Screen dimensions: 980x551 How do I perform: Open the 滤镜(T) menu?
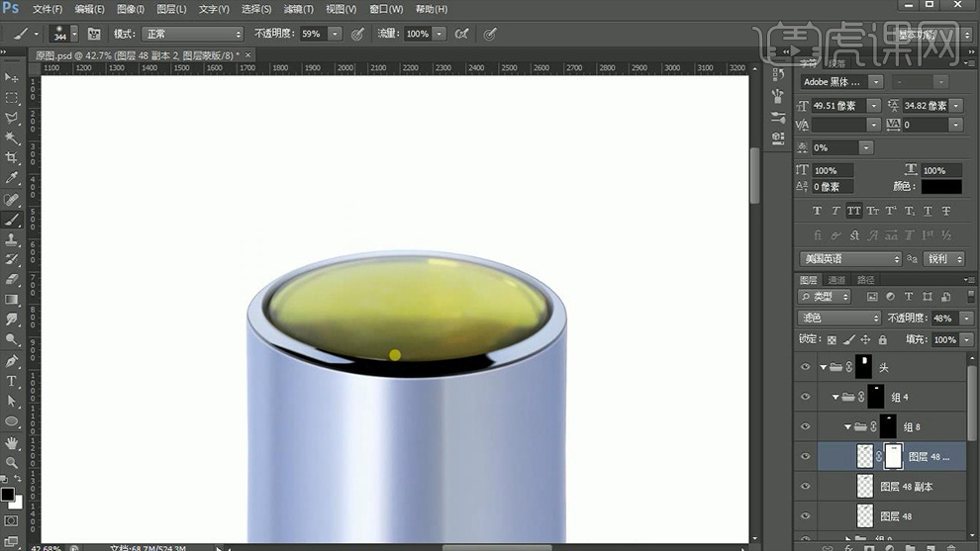click(x=296, y=9)
